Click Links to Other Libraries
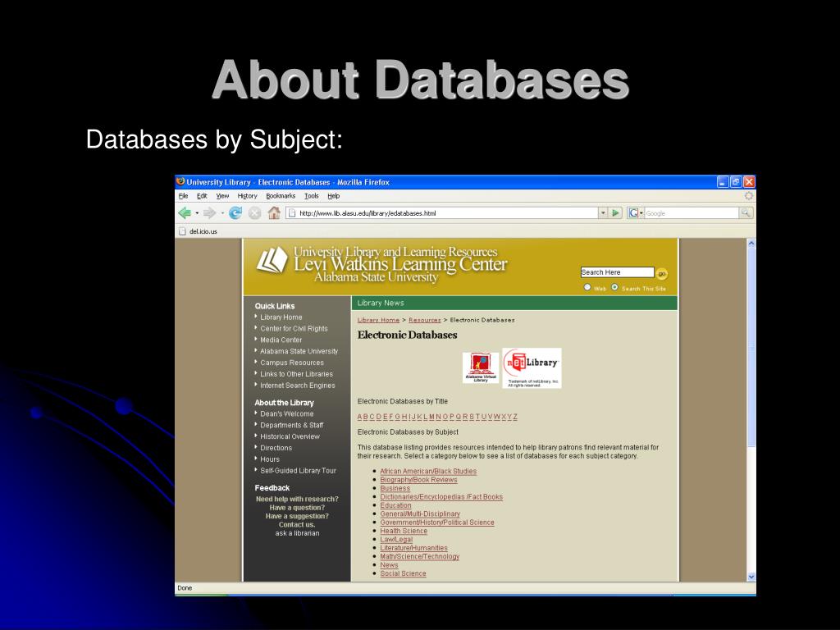Viewport: 840px width, 630px height. point(296,374)
